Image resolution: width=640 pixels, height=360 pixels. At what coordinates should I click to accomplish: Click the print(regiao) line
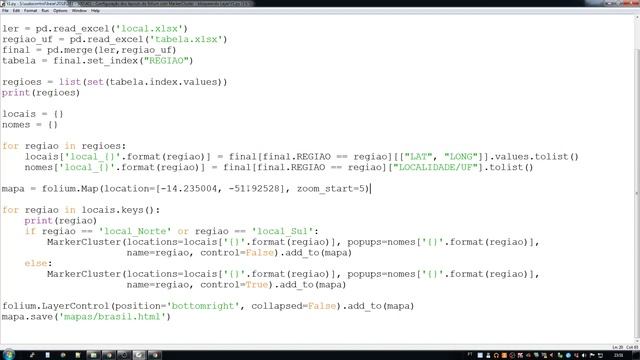pos(60,220)
